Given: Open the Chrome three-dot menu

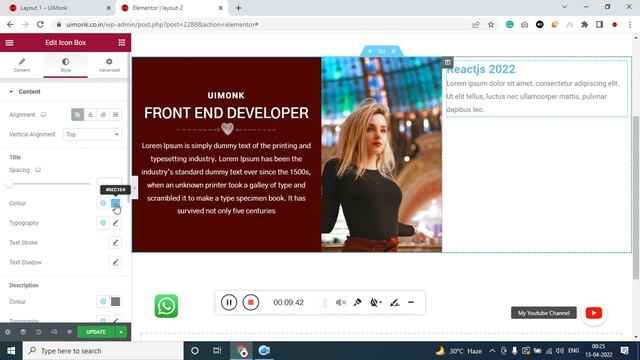Looking at the screenshot, I should (630, 24).
